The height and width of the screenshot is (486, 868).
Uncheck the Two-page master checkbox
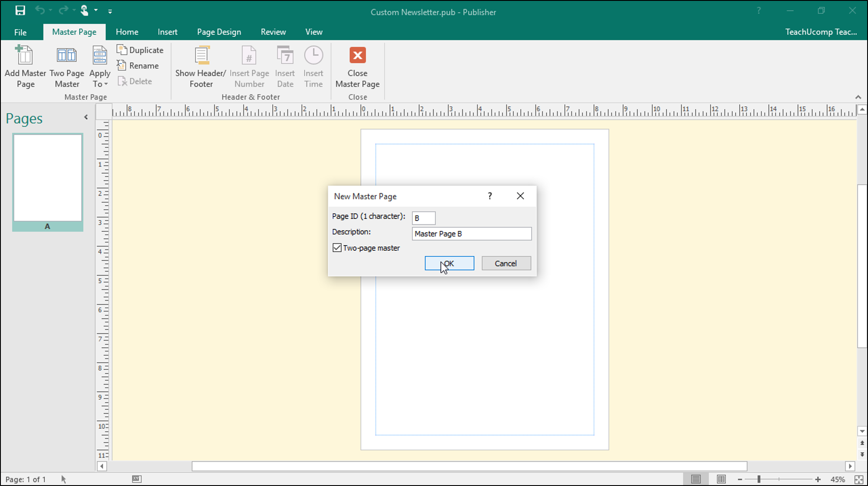337,247
